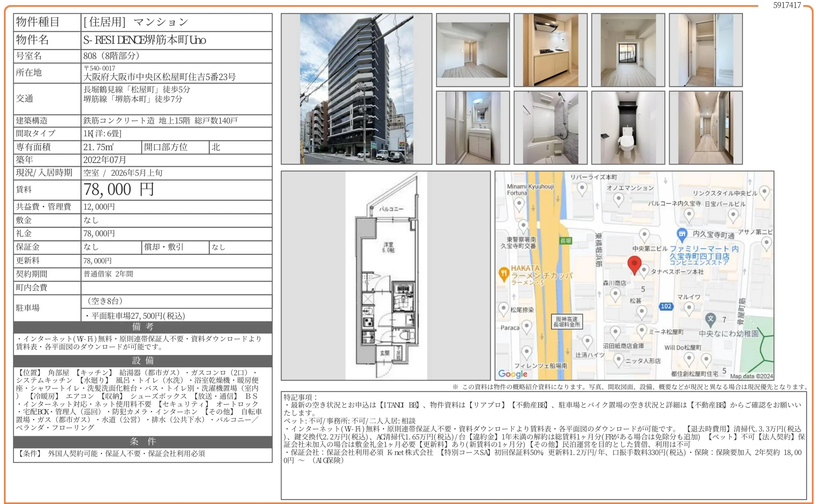This screenshot has width=819, height=504.
Task: View the building exterior photo
Action: tap(358, 89)
